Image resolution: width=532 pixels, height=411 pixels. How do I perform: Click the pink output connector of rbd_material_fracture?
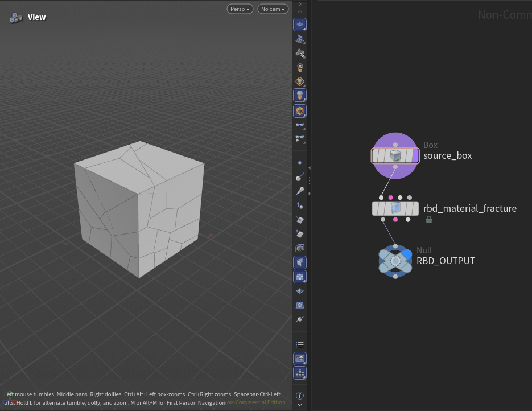(395, 220)
